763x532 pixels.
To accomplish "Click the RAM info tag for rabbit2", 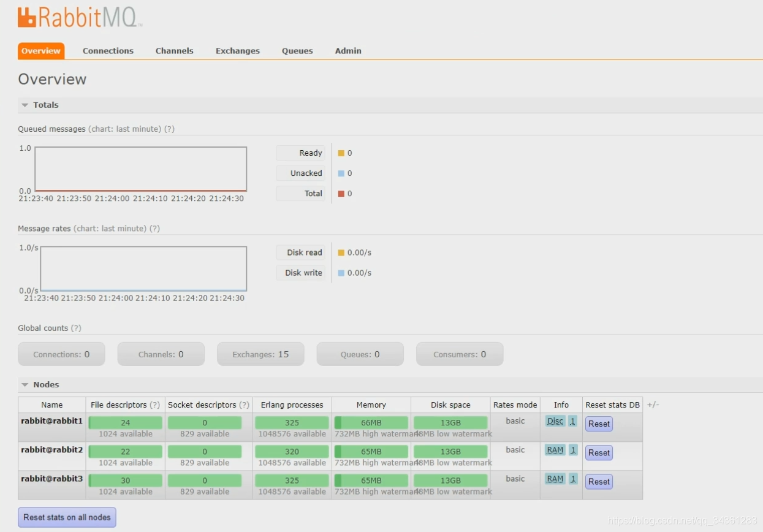I will 555,450.
